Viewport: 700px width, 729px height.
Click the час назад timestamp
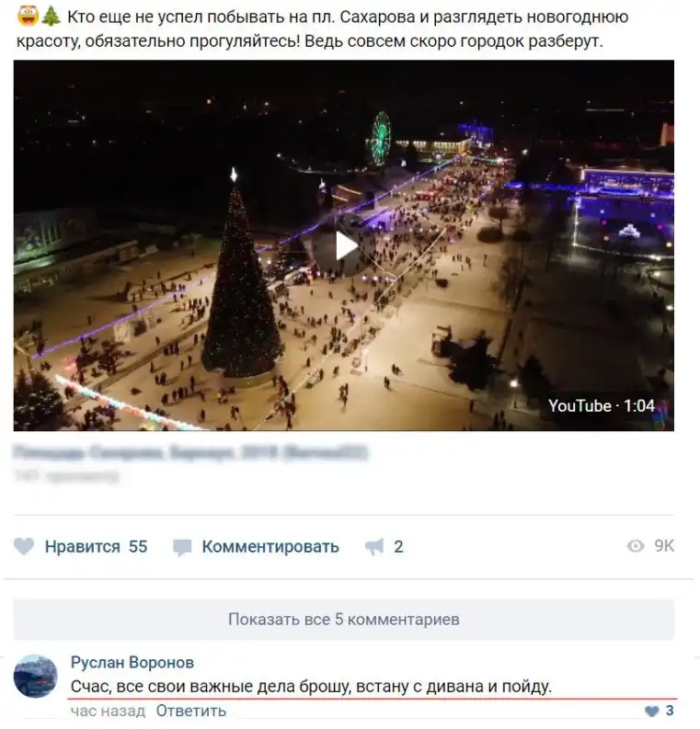coord(108,711)
